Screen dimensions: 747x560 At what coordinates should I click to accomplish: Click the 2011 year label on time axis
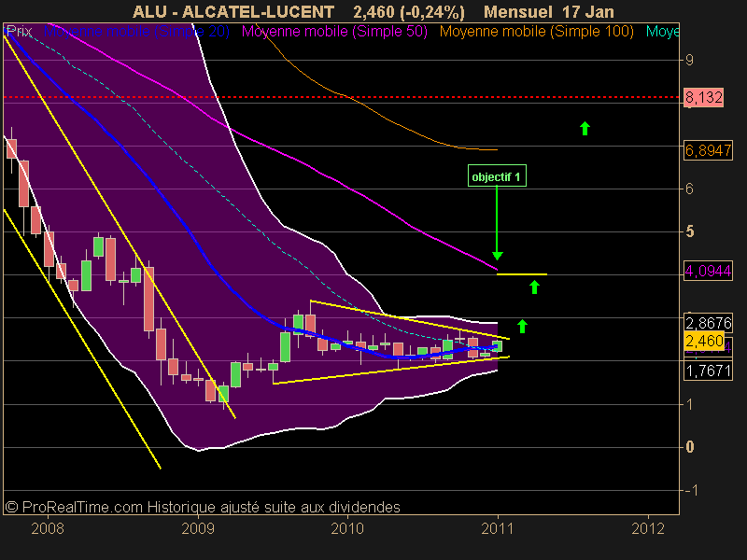point(498,528)
